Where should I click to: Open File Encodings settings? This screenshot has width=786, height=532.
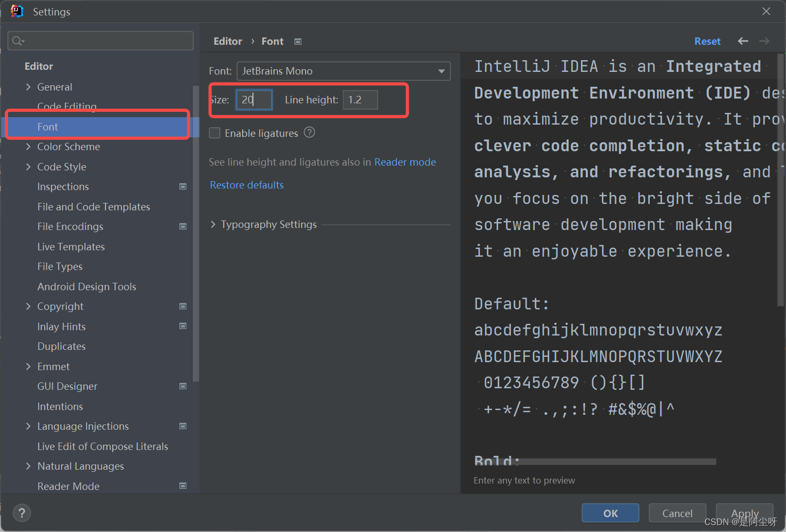coord(70,226)
